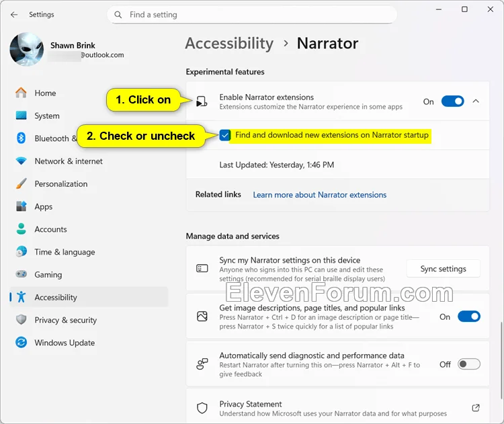504x424 pixels.
Task: Click the Experimental features heading
Action: click(225, 72)
